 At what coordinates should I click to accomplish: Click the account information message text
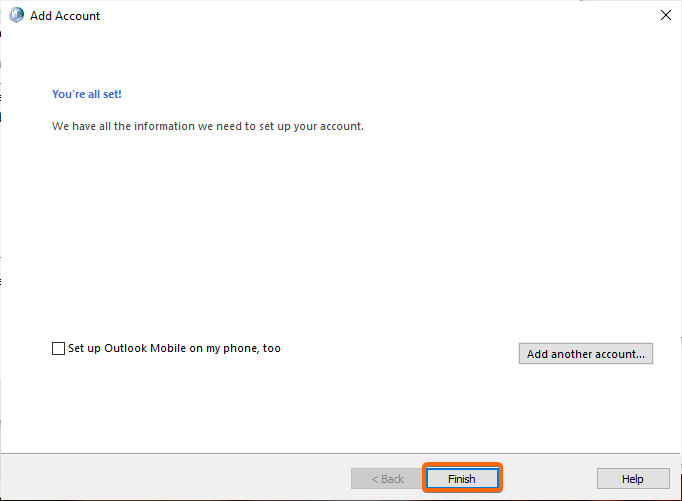coord(208,126)
